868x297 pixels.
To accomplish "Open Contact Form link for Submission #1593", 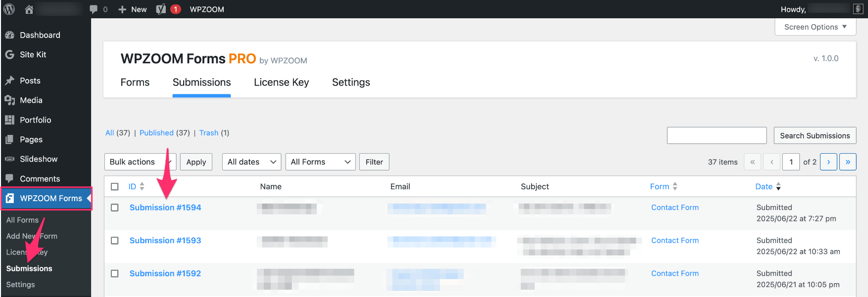I will [x=675, y=241].
